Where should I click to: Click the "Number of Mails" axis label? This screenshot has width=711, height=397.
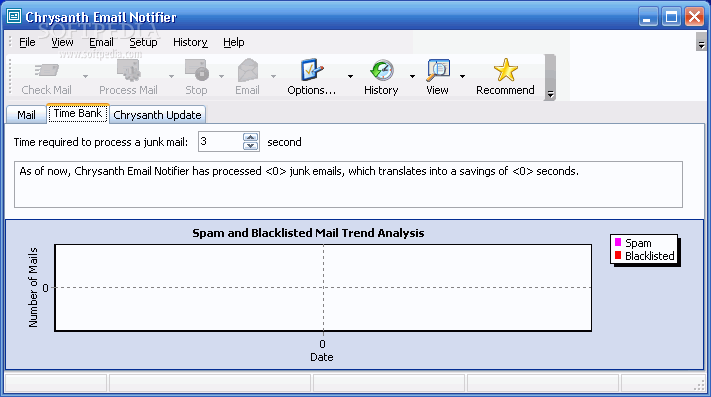click(x=33, y=287)
